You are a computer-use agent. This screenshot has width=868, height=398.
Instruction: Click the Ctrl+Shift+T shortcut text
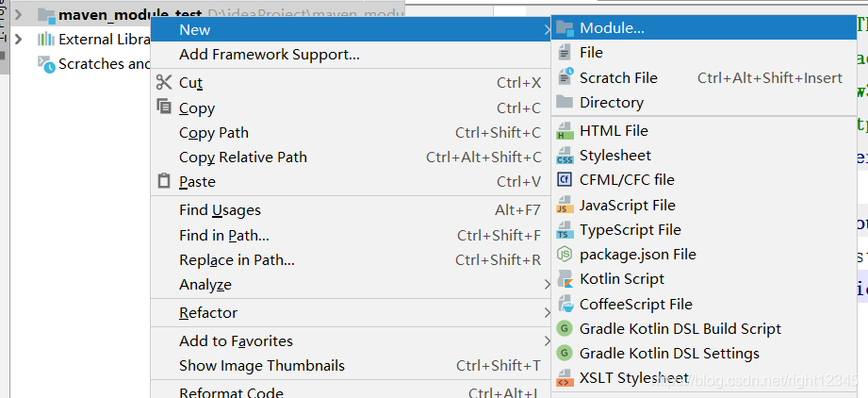pyautogui.click(x=499, y=365)
